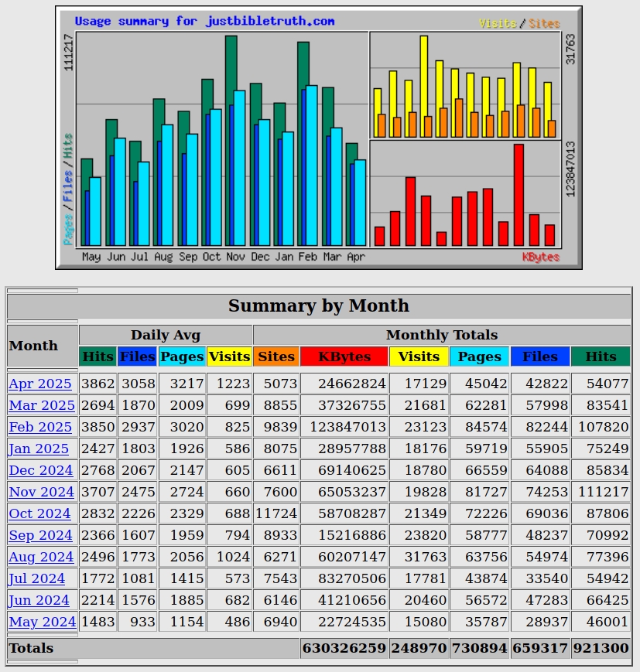
Task: Click the total hits value 921300
Action: point(601,648)
